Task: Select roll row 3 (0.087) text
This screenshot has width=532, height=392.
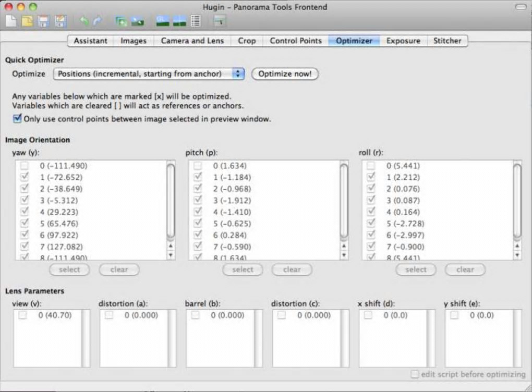Action: (x=403, y=200)
